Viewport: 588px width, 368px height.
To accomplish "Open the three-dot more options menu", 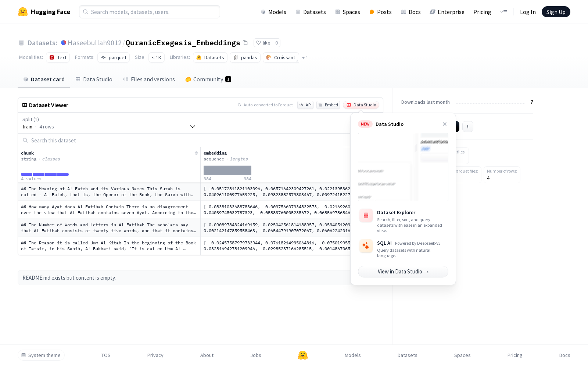I will pos(467,127).
